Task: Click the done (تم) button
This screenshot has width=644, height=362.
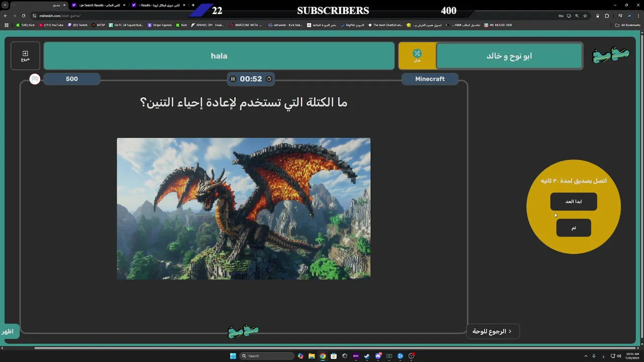Action: click(x=574, y=228)
